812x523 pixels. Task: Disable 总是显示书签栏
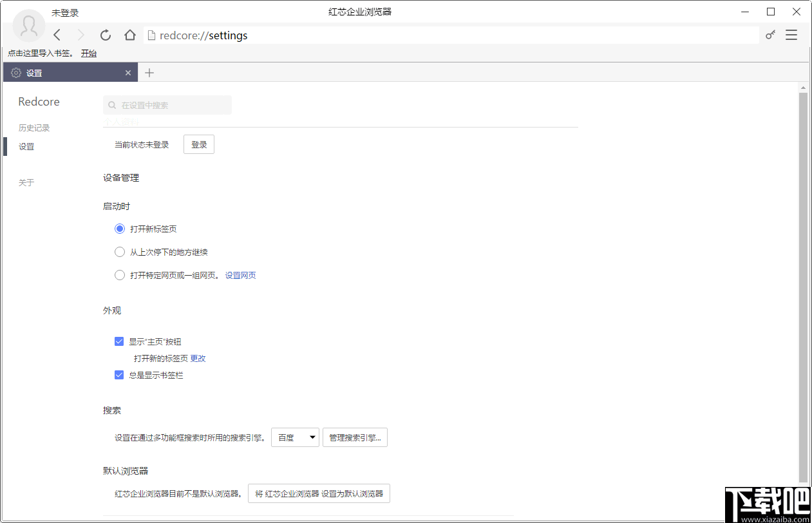119,375
